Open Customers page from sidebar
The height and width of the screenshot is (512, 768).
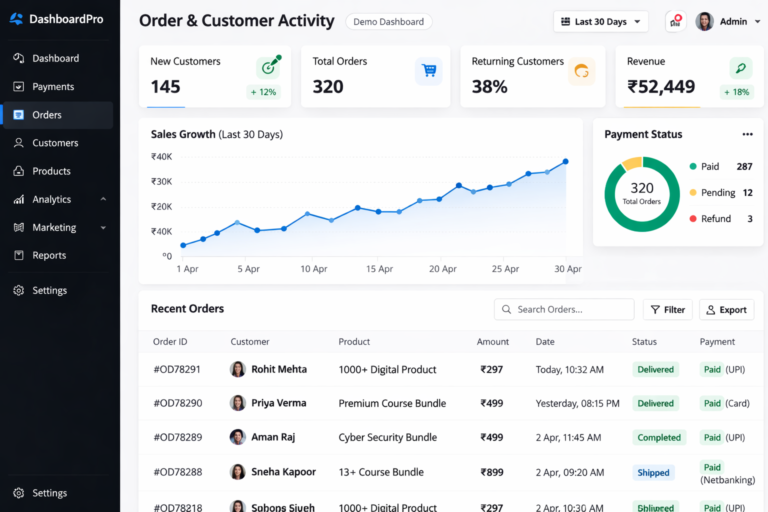[x=55, y=143]
